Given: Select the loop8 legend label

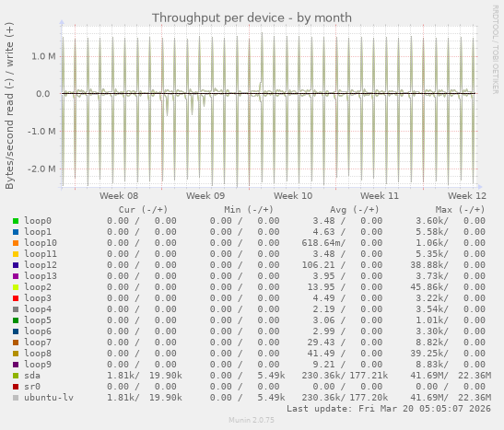Looking at the screenshot, I should coord(38,354).
